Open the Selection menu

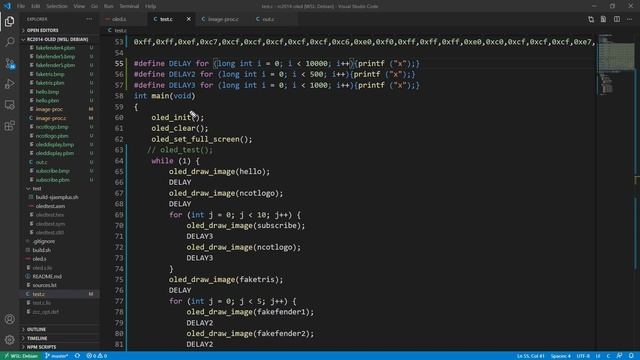57,6
